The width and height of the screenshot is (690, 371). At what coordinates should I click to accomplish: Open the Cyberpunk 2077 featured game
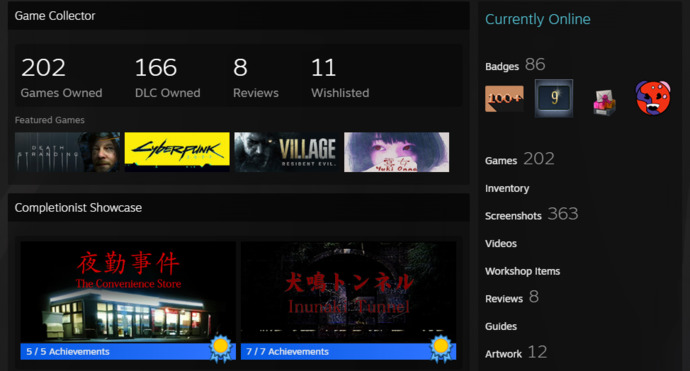pos(177,152)
